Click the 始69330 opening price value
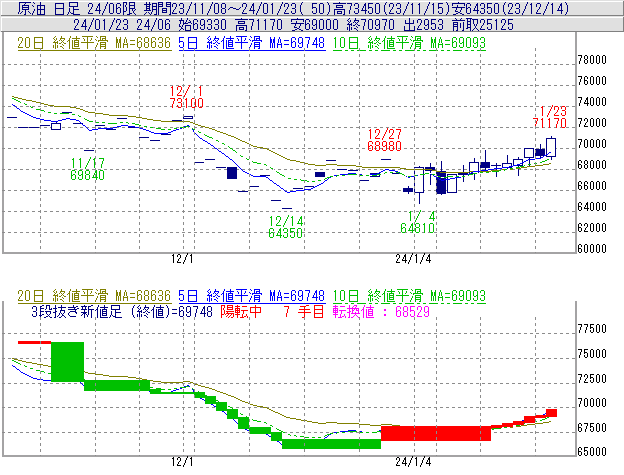Viewport: 624px width, 475px height. (203, 25)
